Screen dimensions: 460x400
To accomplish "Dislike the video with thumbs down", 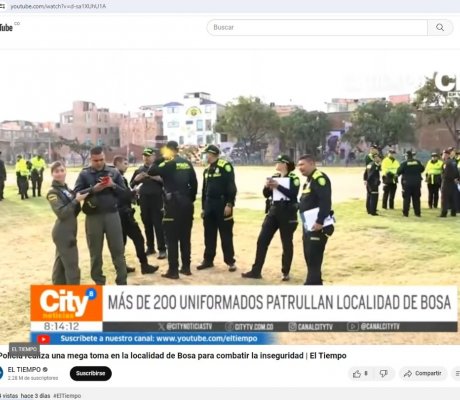I will [x=384, y=374].
